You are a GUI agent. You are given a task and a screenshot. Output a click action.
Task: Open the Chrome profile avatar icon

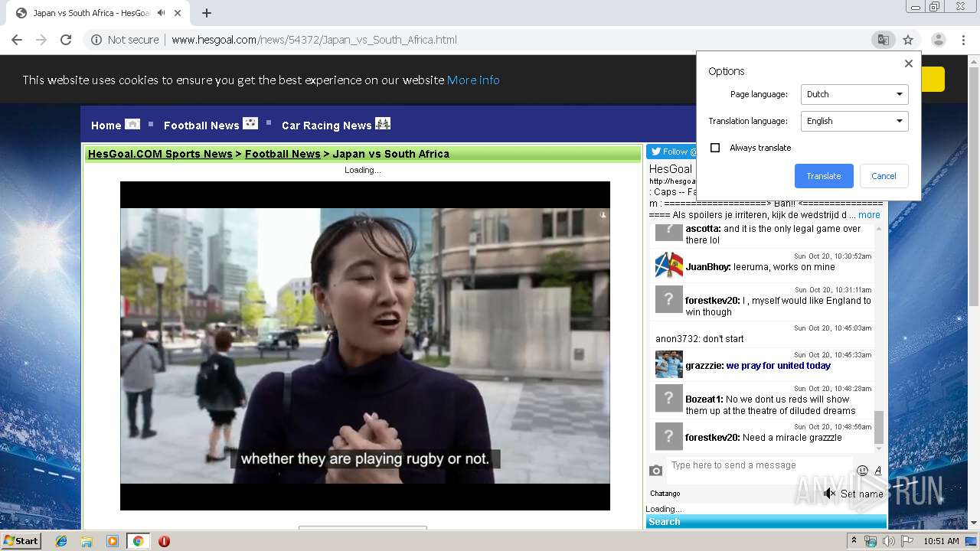click(938, 40)
